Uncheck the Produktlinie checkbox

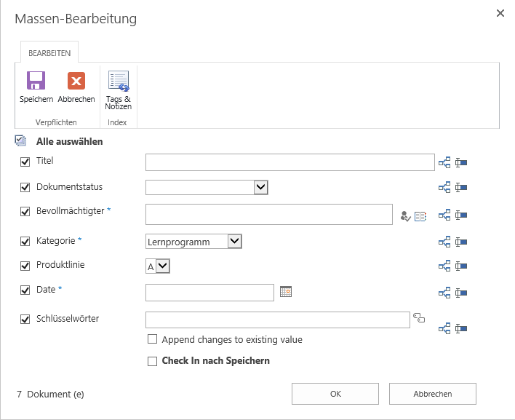click(25, 266)
